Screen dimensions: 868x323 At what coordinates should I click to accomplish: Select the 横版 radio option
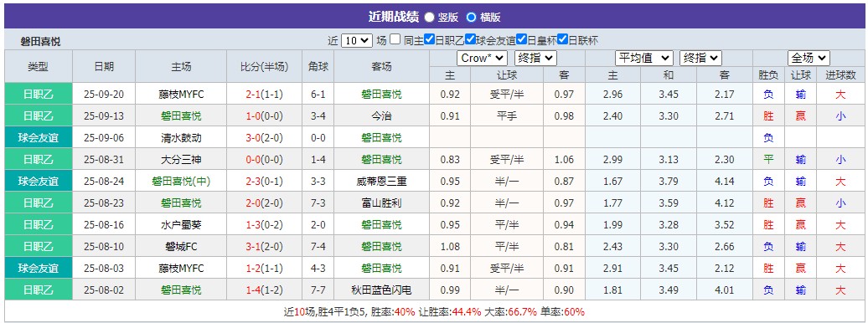[x=471, y=17]
